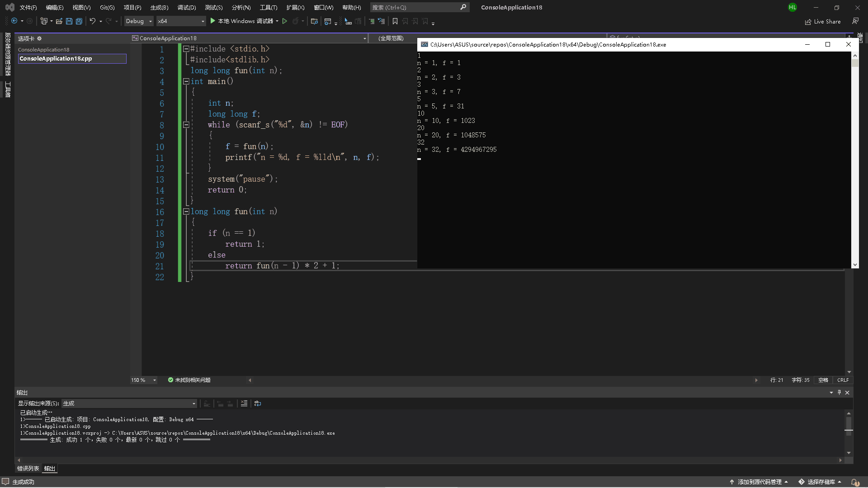
Task: Click the Save All toolbar icon
Action: click(79, 21)
